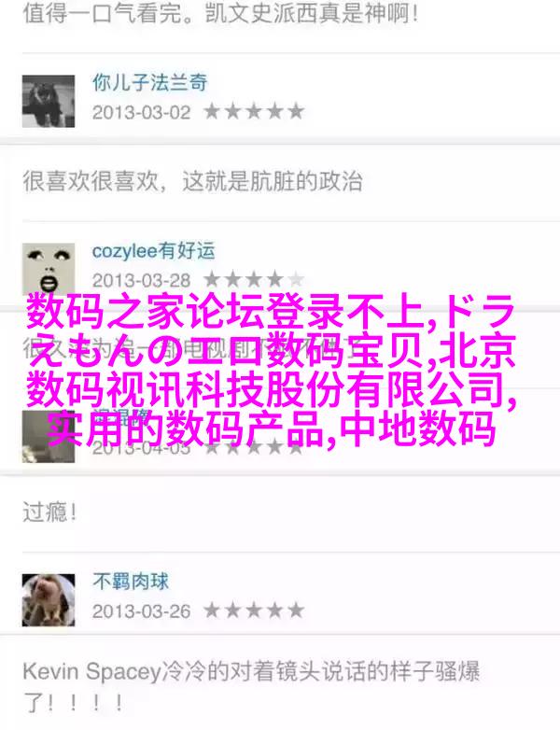
Task: Click star rating under 你儿子法兰奇
Action: point(254,112)
